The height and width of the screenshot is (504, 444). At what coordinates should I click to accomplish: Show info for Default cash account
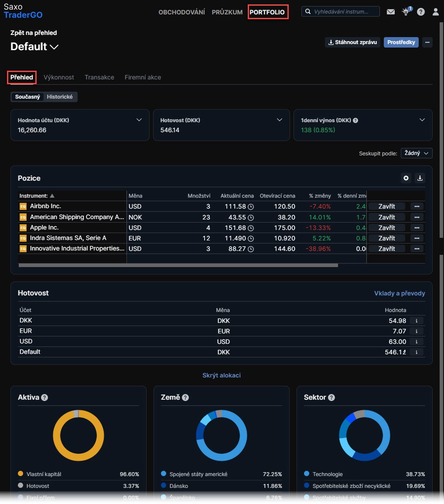pyautogui.click(x=417, y=352)
